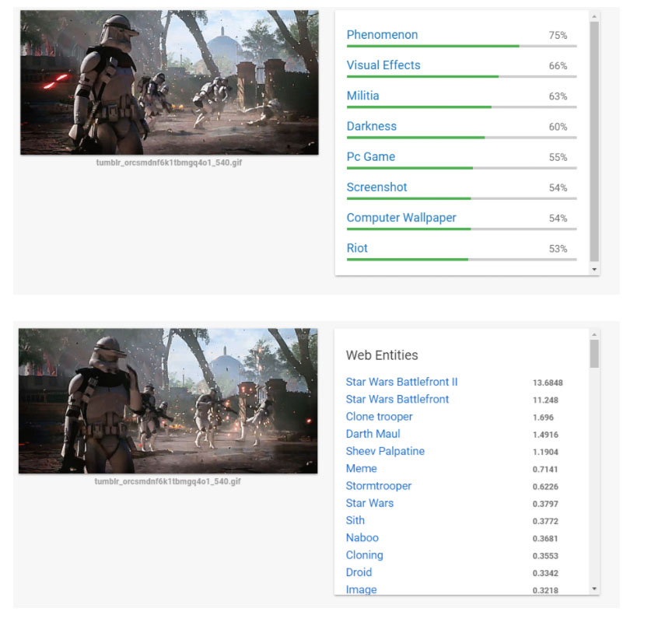672x622 pixels.
Task: Click the 75% value beside Phenomenon
Action: pyautogui.click(x=558, y=36)
